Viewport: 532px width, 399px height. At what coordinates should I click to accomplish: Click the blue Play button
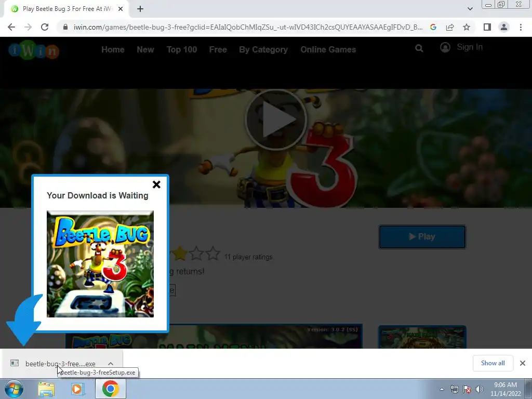tap(422, 237)
